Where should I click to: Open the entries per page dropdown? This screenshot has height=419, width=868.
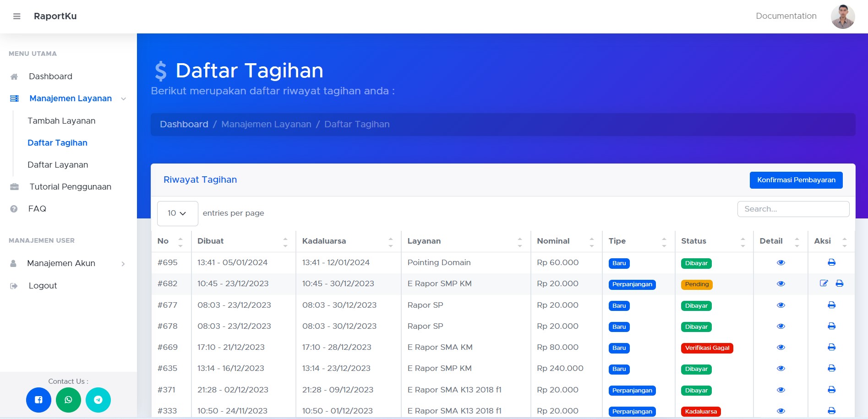tap(177, 213)
